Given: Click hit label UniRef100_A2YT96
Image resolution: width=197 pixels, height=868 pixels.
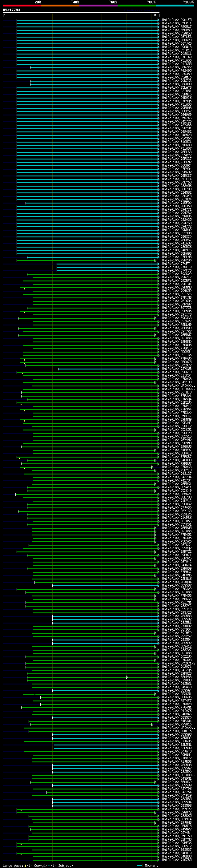Looking at the screenshot, I should 177,789.
